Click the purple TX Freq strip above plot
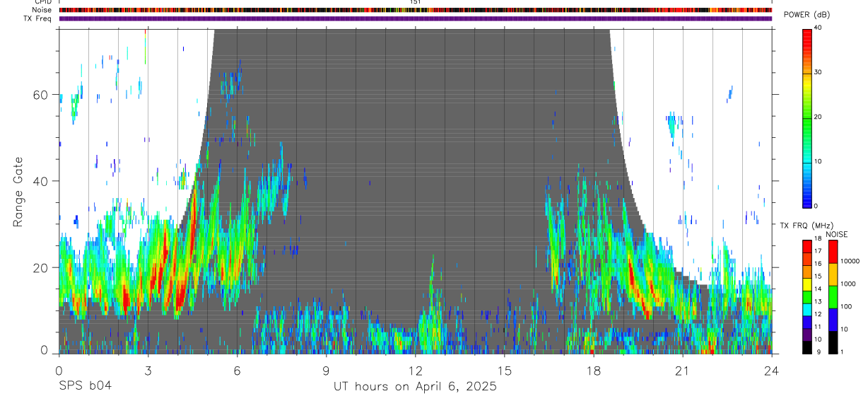Image resolution: width=868 pixels, height=401 pixels. coord(415,18)
